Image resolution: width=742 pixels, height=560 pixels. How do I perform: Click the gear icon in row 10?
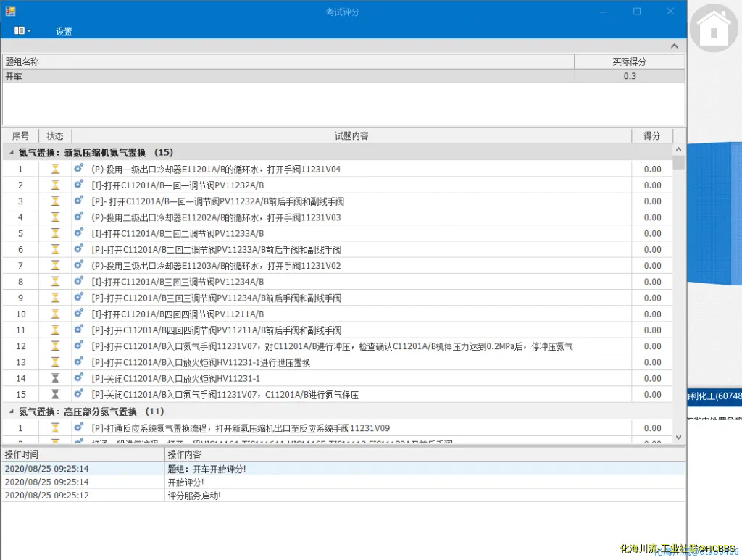click(79, 314)
